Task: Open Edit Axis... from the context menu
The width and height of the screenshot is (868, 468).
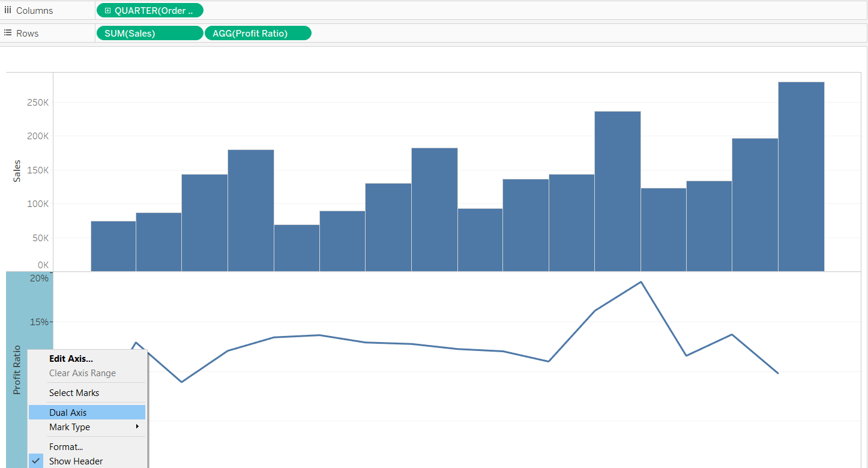Action: tap(86, 359)
